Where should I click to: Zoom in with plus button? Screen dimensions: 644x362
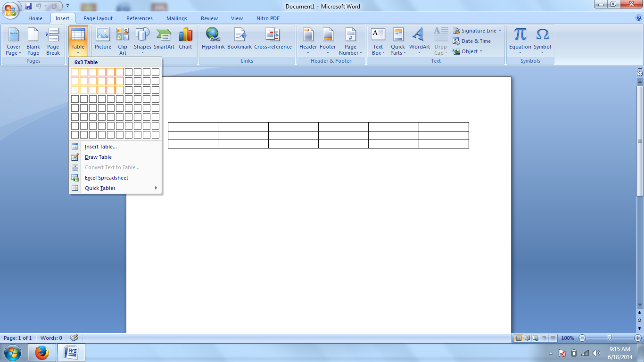(638, 338)
